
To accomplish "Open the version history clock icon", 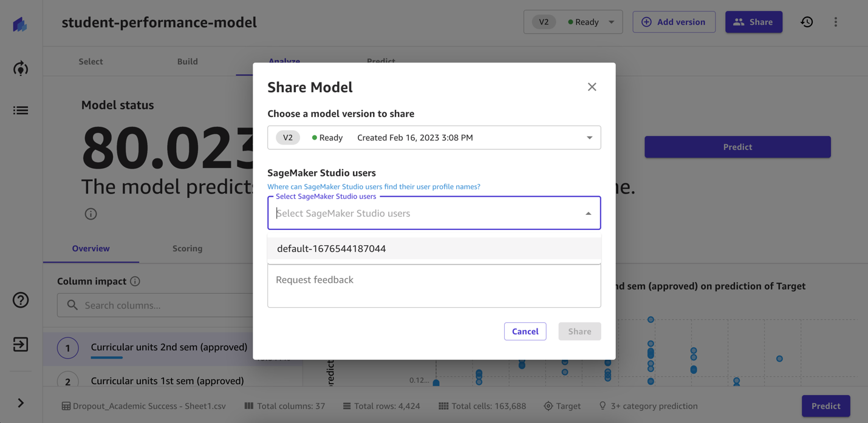I will (x=807, y=21).
